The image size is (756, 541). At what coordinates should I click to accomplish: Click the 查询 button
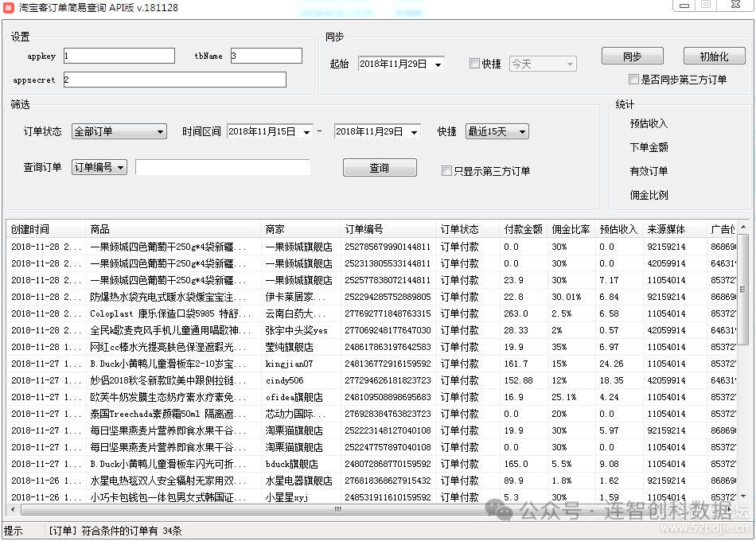(x=380, y=167)
